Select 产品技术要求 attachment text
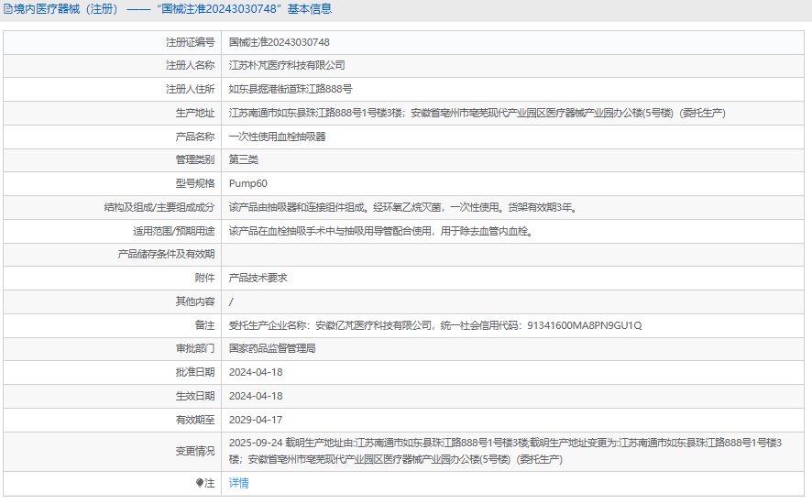 click(x=258, y=278)
